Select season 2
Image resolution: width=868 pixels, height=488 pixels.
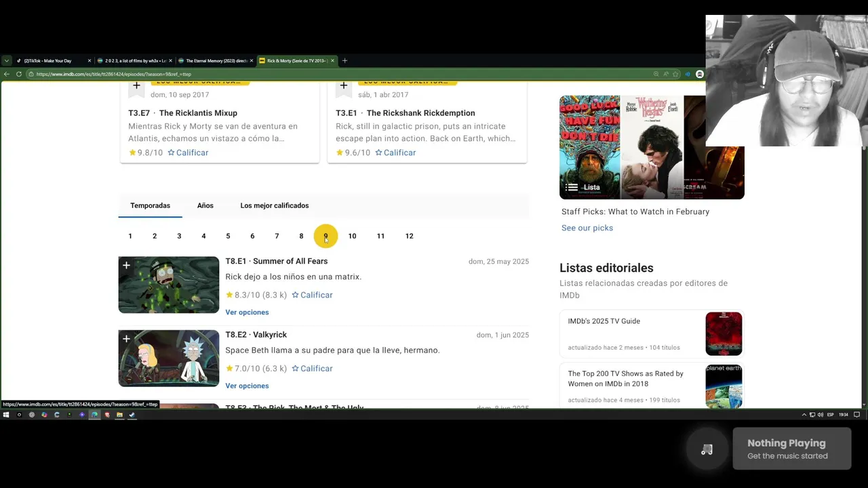coord(155,236)
